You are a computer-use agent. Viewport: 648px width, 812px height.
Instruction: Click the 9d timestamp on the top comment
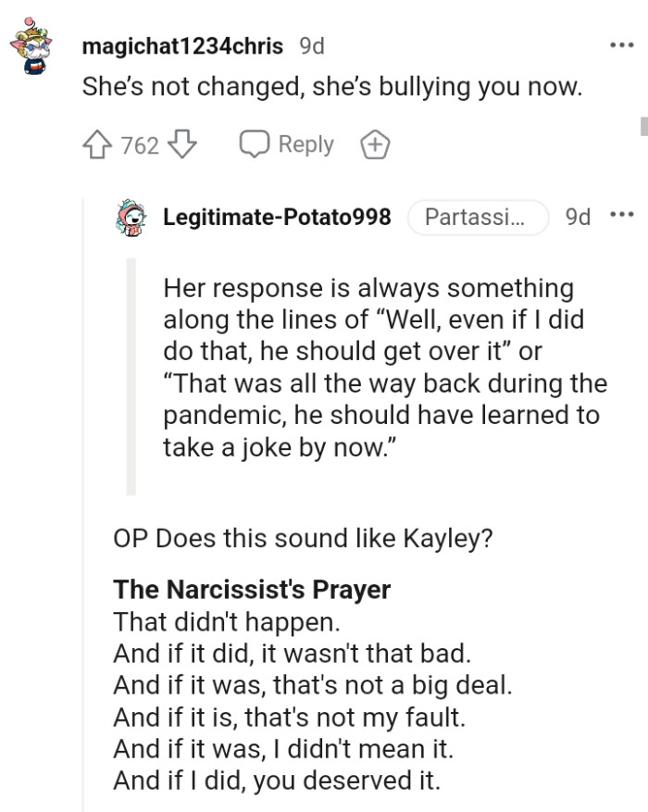(x=314, y=45)
